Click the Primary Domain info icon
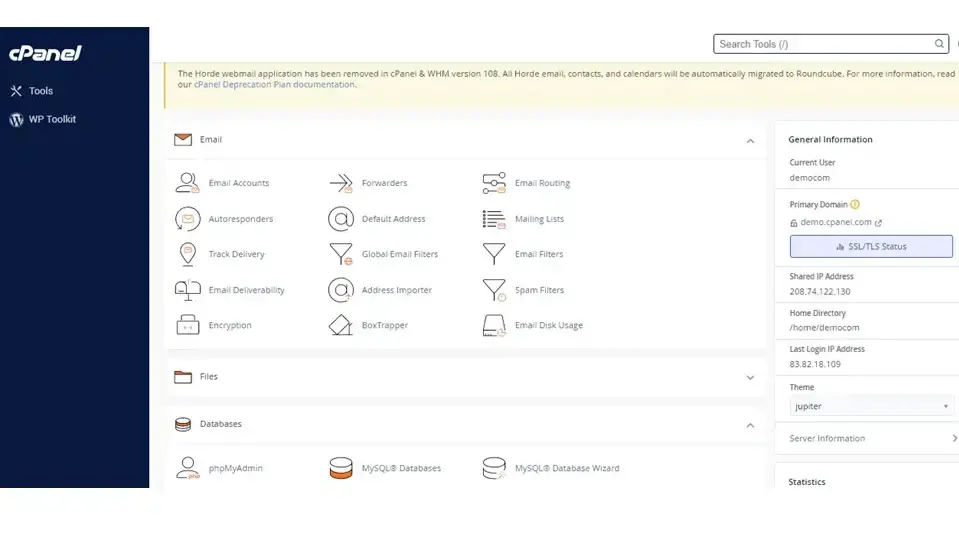 click(x=855, y=204)
